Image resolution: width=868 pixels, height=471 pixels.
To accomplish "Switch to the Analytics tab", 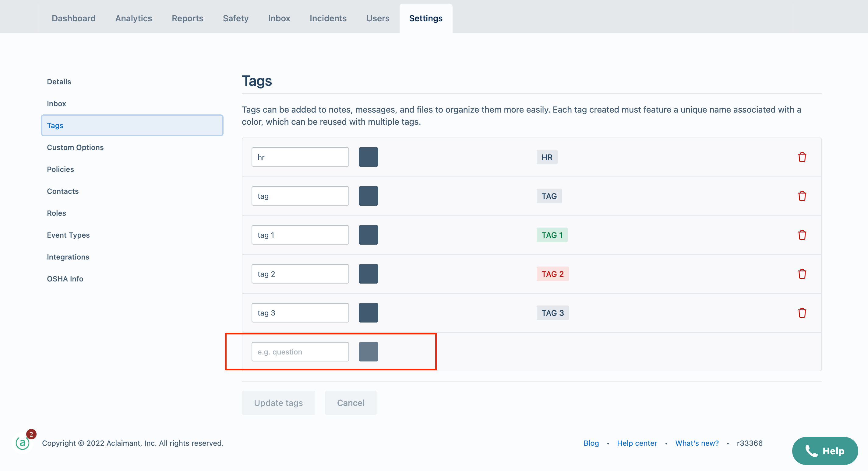I will click(134, 18).
